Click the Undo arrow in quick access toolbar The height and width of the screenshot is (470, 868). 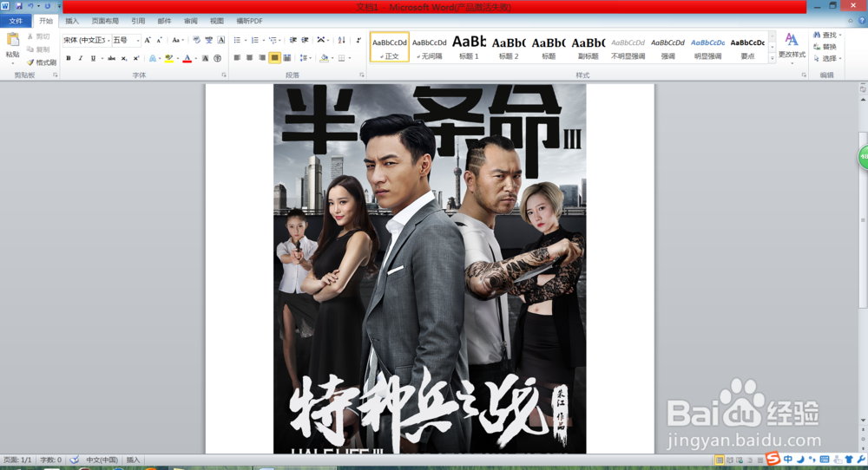pos(30,6)
